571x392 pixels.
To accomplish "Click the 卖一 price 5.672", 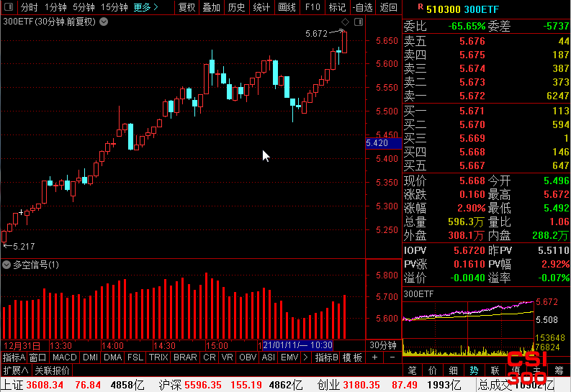I will (x=472, y=96).
